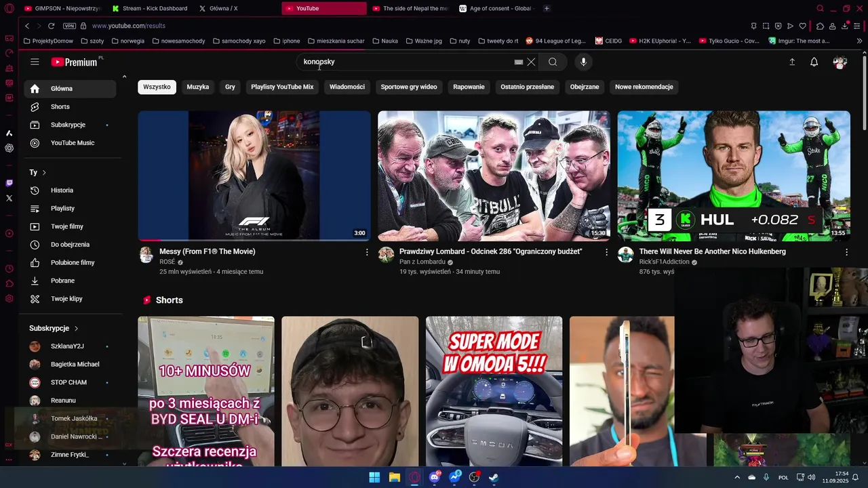
Task: Switch to the side of Nepal tab
Action: point(410,8)
